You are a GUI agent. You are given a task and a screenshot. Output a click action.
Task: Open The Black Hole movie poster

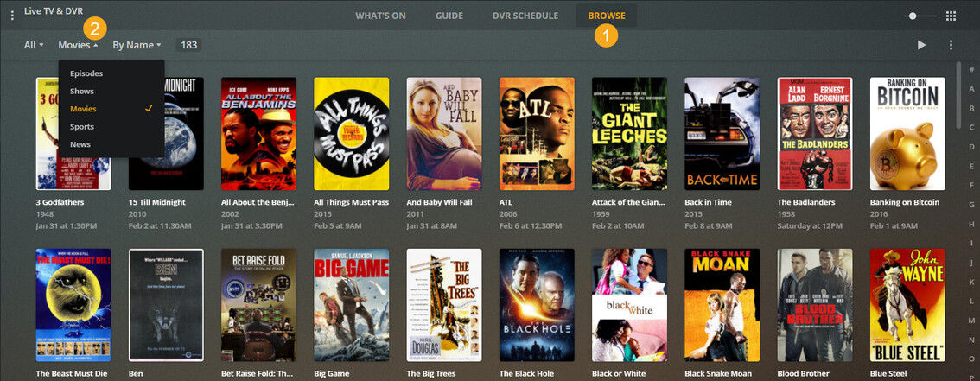click(x=537, y=305)
